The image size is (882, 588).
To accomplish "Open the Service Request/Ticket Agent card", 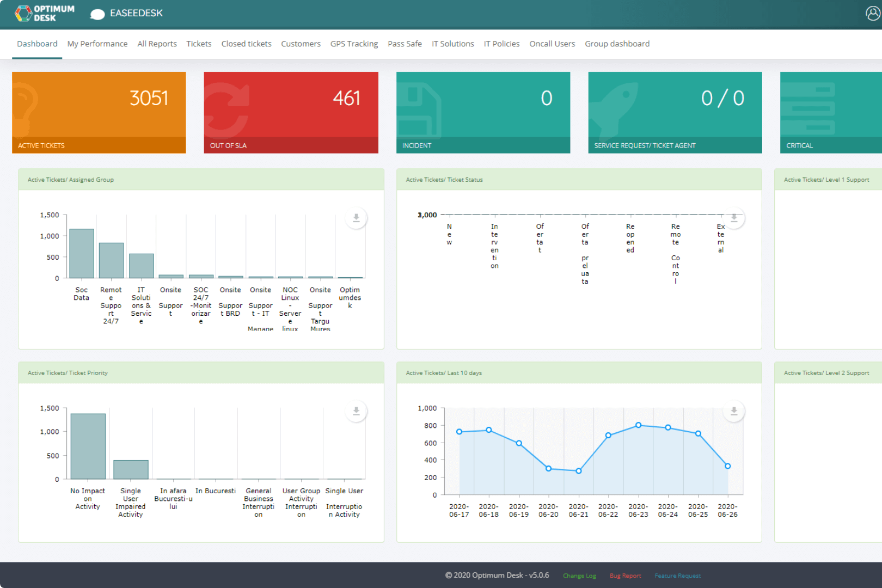I will (x=675, y=112).
